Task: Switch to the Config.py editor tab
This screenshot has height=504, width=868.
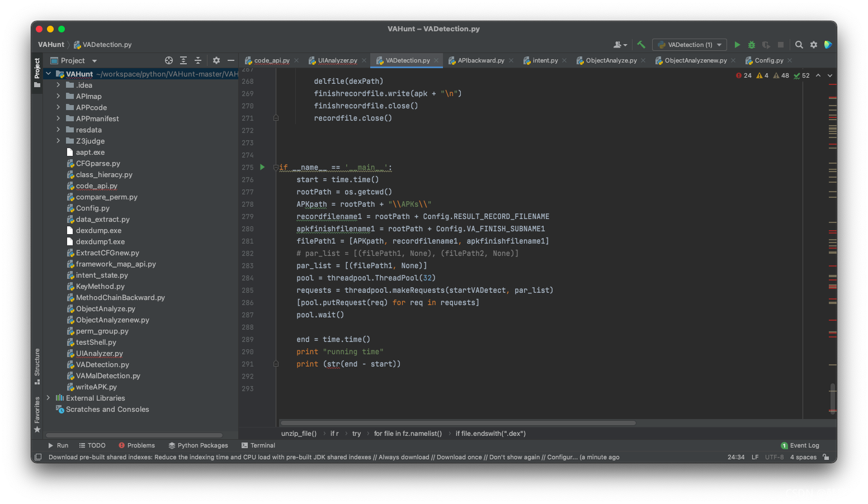Action: [768, 60]
